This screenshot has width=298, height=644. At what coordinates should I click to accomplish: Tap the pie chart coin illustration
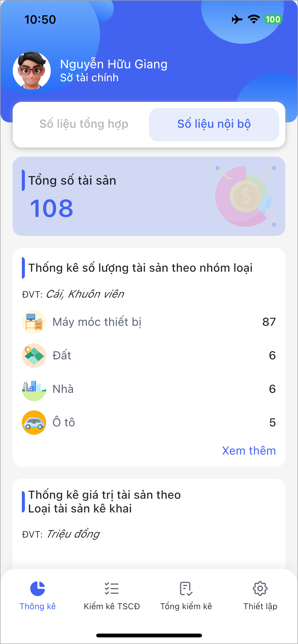click(245, 196)
